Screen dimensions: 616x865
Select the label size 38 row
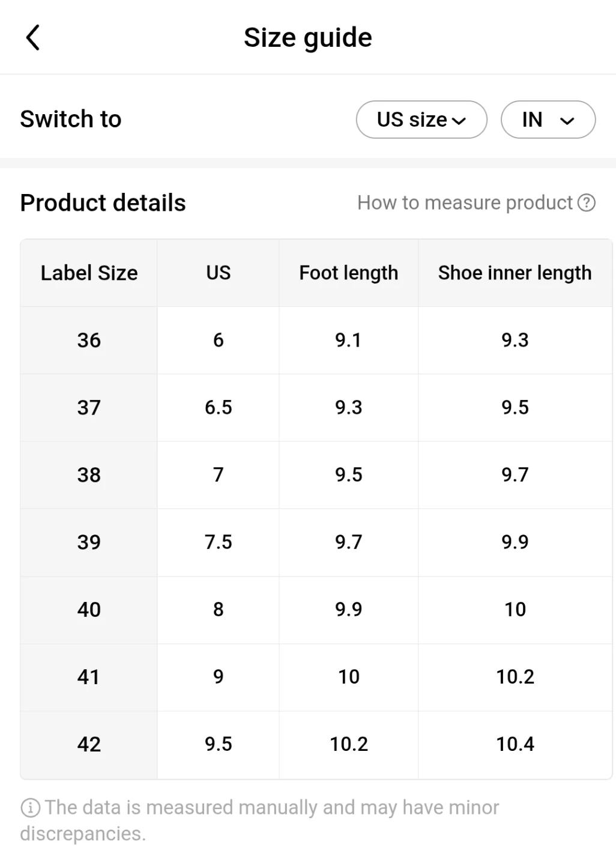click(89, 475)
